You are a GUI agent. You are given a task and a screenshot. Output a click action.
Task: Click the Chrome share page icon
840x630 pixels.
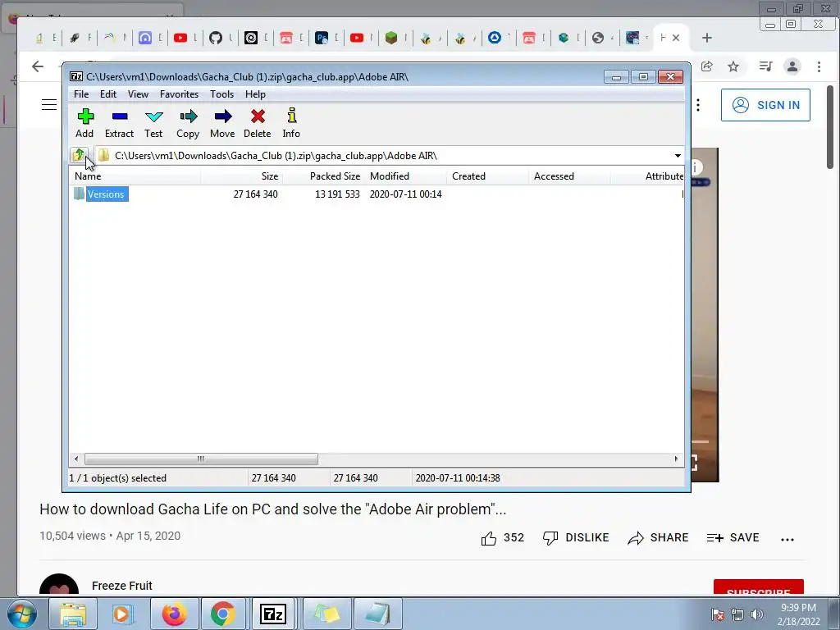tap(707, 66)
